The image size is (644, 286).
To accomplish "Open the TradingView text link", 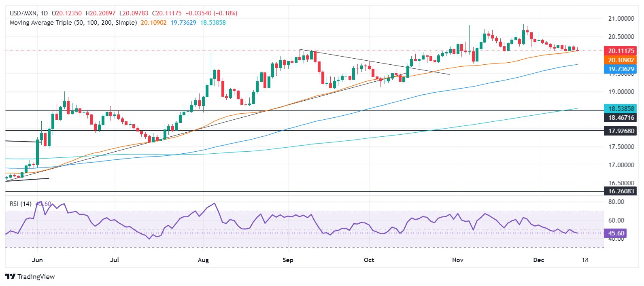I will click(x=36, y=277).
